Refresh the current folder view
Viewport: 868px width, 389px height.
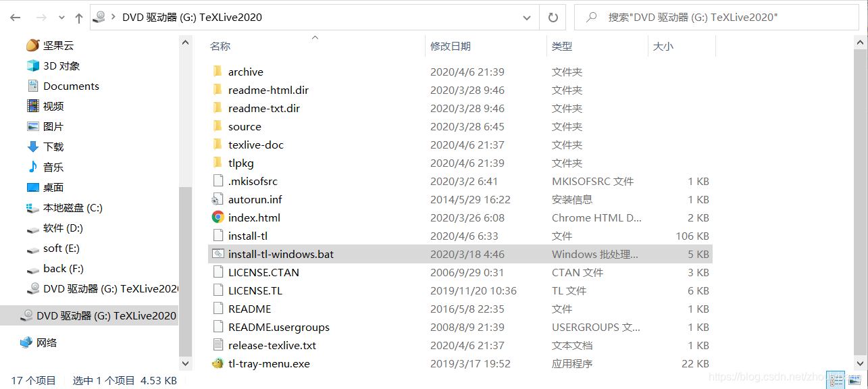pos(553,18)
